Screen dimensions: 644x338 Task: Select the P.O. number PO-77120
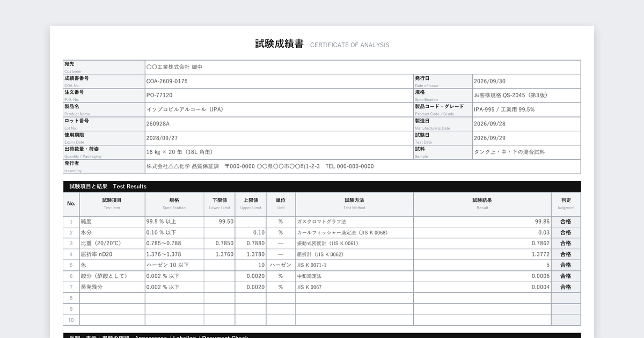[x=279, y=95]
